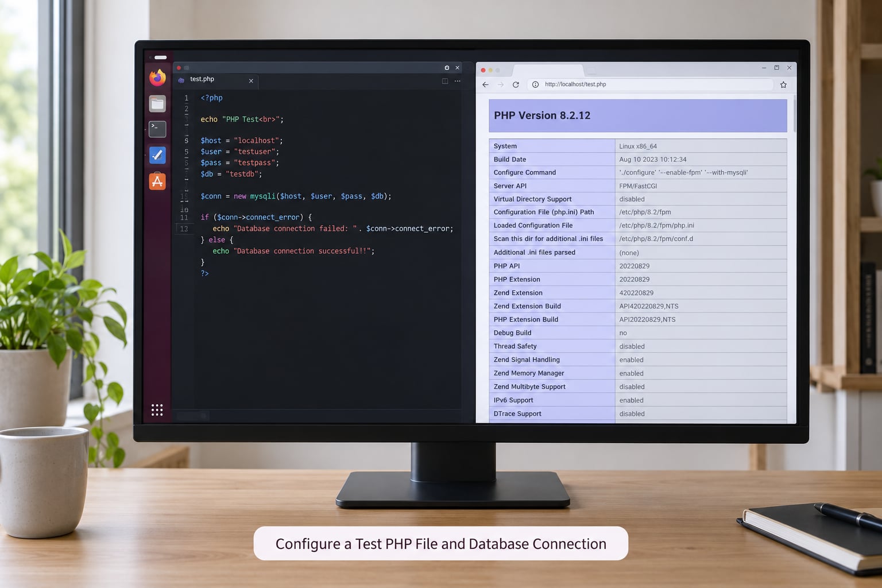Click the 'IPv6 Support' row label
The height and width of the screenshot is (588, 882).
pyautogui.click(x=513, y=400)
